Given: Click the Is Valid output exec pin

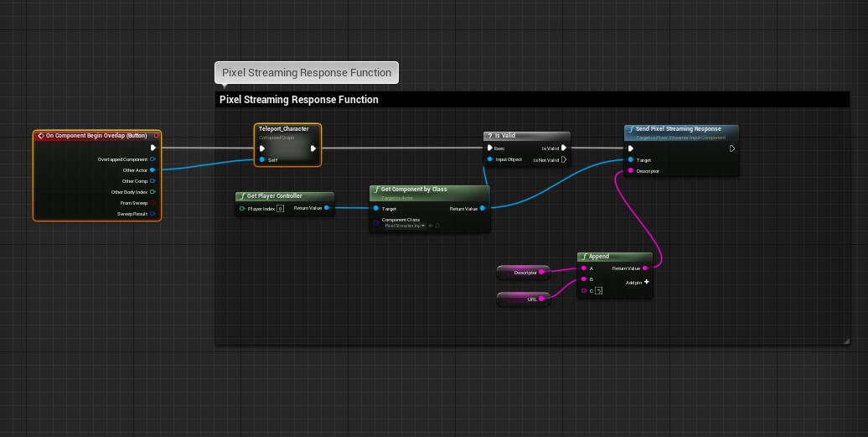Looking at the screenshot, I should click(x=564, y=148).
